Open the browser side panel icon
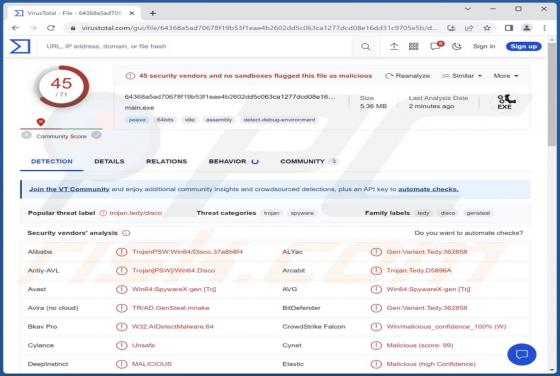 [x=509, y=28]
